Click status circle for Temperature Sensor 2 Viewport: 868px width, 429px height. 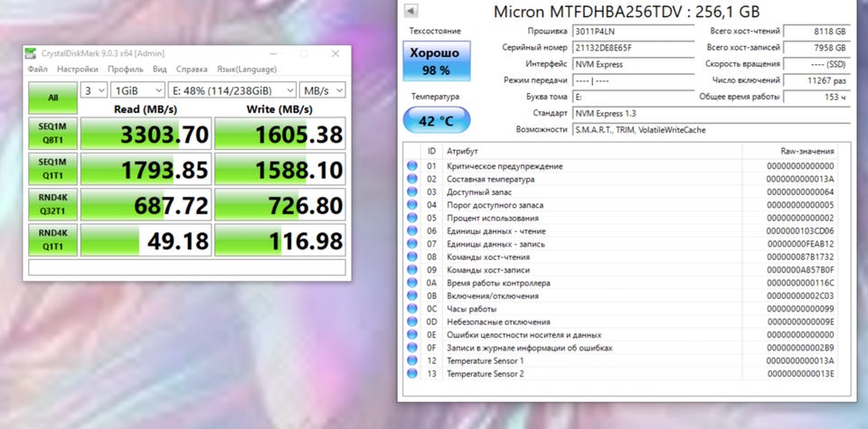pos(412,374)
